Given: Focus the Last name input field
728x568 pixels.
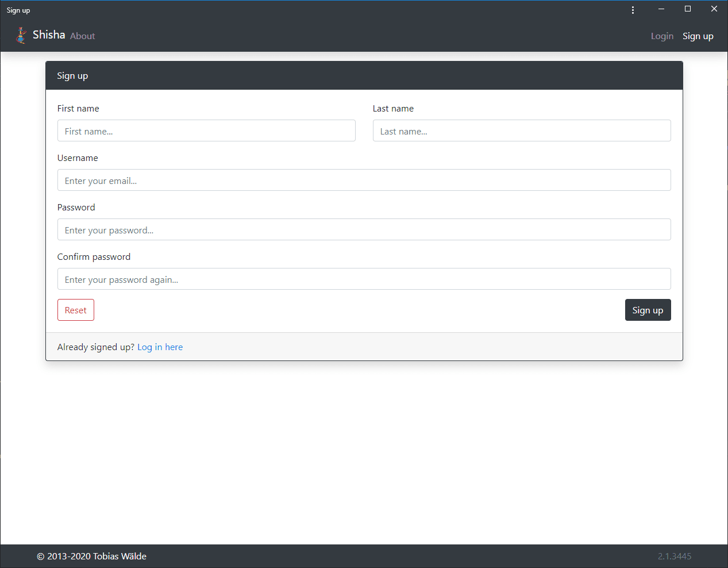Looking at the screenshot, I should [522, 131].
